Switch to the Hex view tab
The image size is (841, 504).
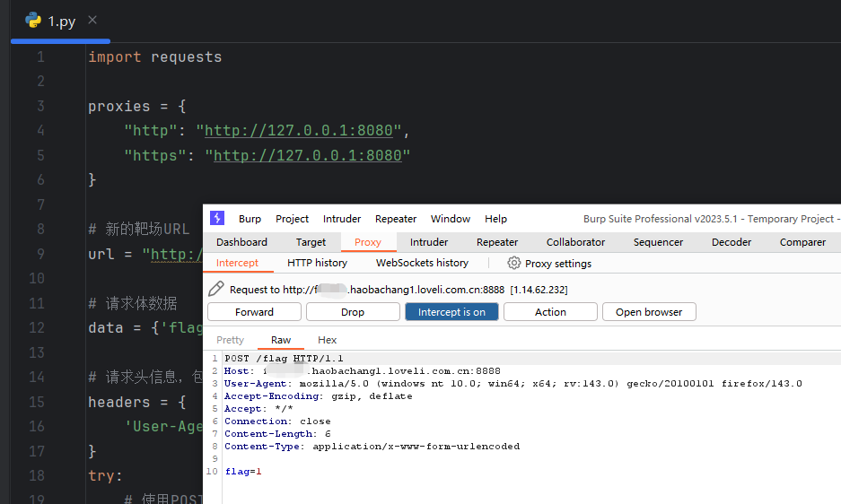coord(328,340)
